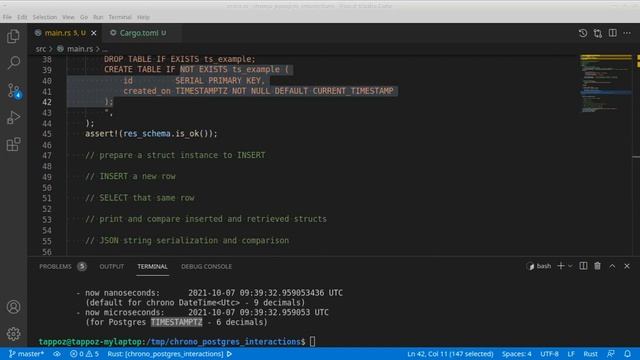Maximize the panel with chevron up
This screenshot has height=360, width=640.
(x=612, y=266)
